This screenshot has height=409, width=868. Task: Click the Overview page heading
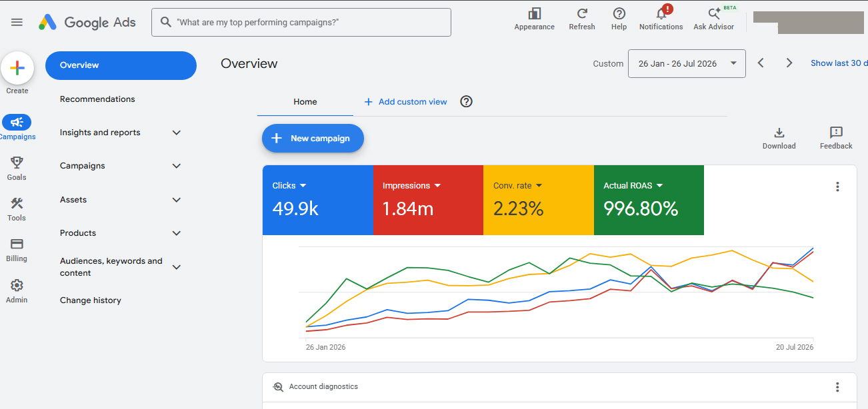(x=249, y=64)
